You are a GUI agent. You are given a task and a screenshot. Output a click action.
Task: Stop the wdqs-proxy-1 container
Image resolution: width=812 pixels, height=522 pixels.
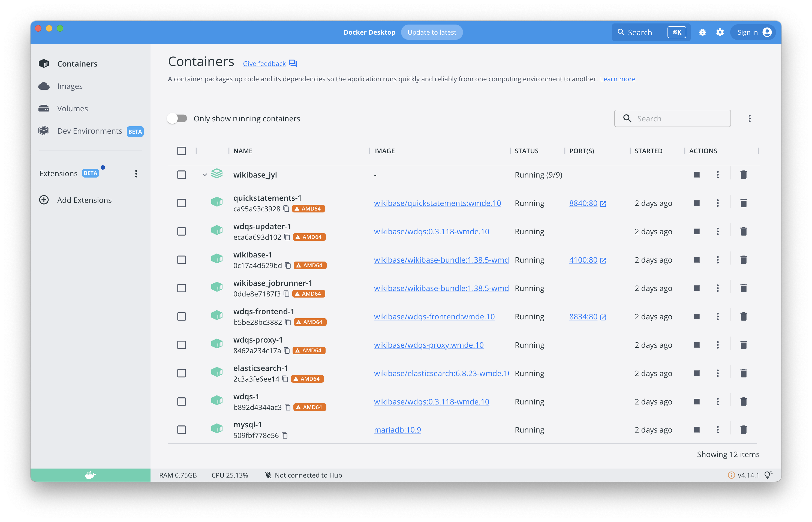click(697, 345)
